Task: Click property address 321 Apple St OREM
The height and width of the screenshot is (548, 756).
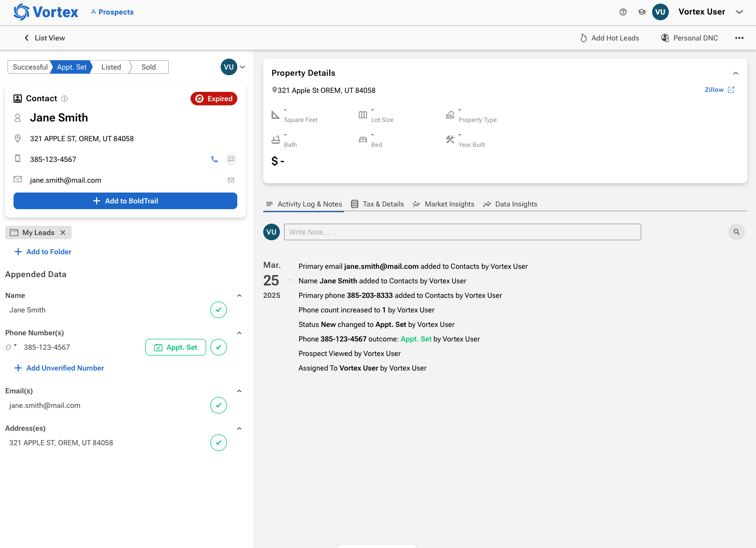Action: point(327,90)
